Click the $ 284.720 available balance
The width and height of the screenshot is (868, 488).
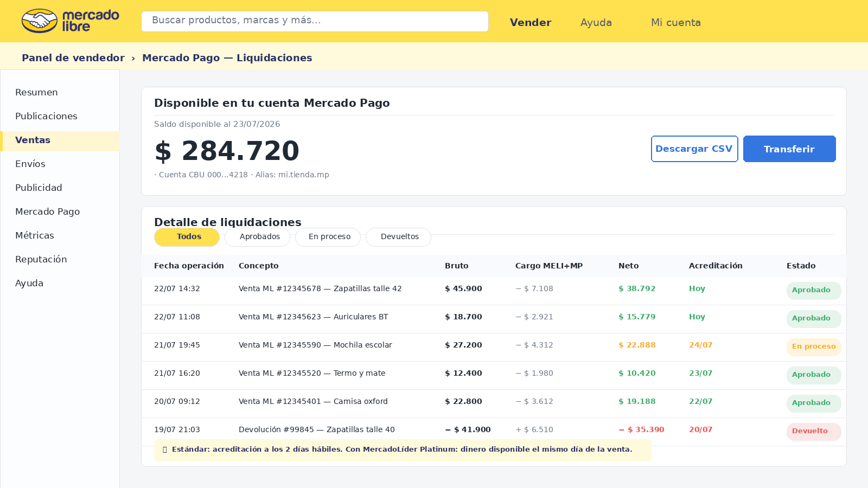click(x=227, y=151)
